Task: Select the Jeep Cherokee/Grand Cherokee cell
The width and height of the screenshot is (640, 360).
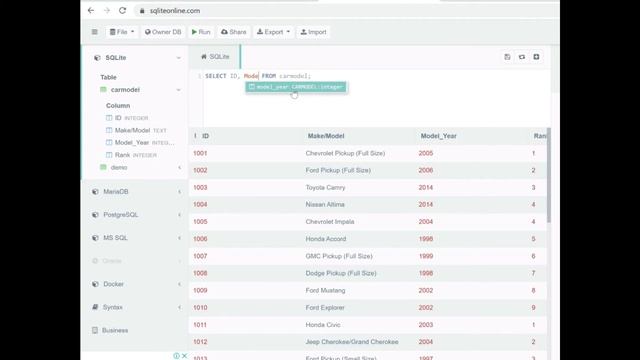Action: [x=352, y=342]
